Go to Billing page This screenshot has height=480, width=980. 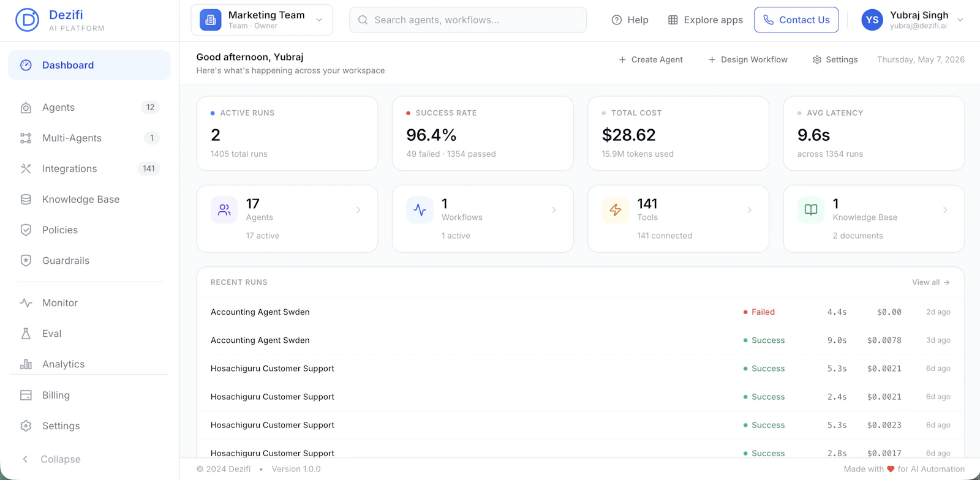click(x=89, y=396)
